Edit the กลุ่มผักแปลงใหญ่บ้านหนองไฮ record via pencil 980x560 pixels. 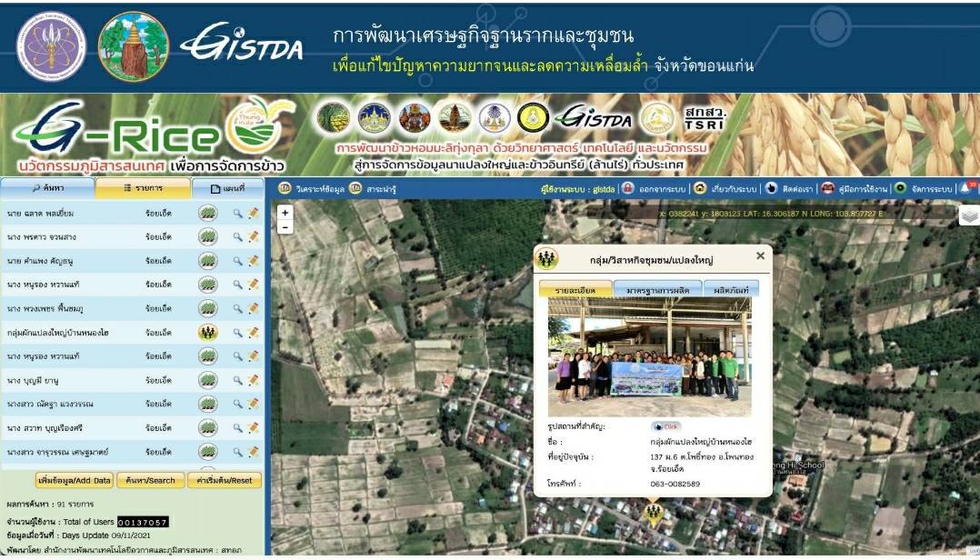[253, 333]
